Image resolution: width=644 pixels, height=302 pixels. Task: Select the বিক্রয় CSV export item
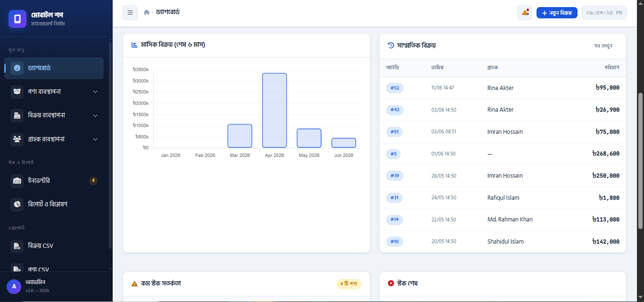tap(54, 246)
